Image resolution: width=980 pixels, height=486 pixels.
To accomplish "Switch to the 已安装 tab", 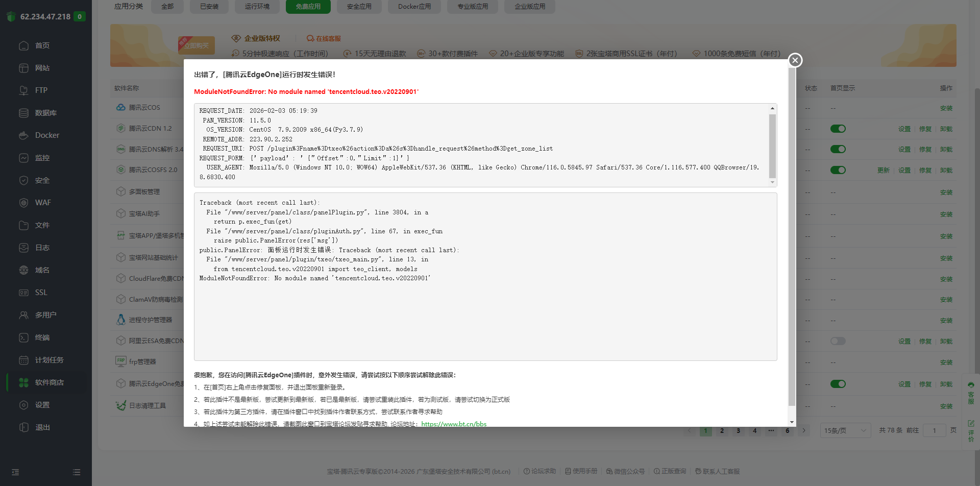I will [x=209, y=7].
